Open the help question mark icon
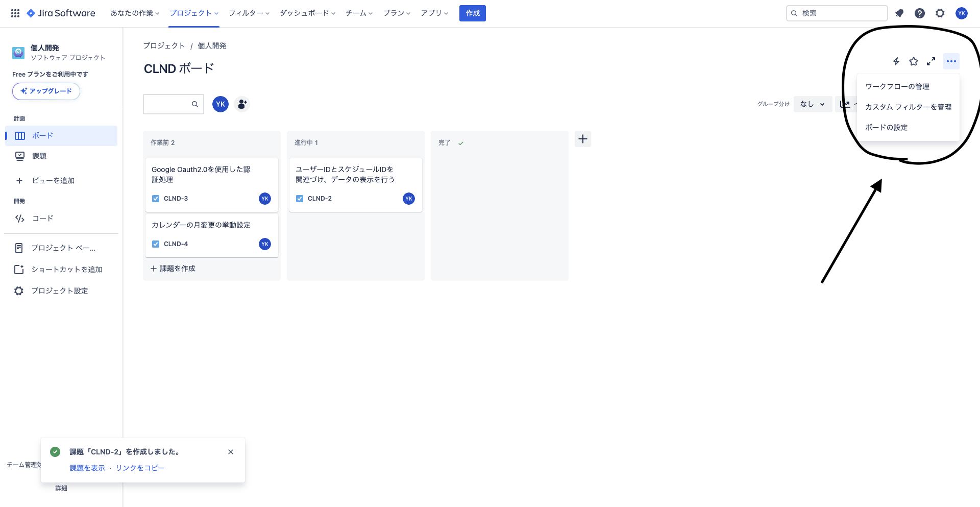 (920, 13)
